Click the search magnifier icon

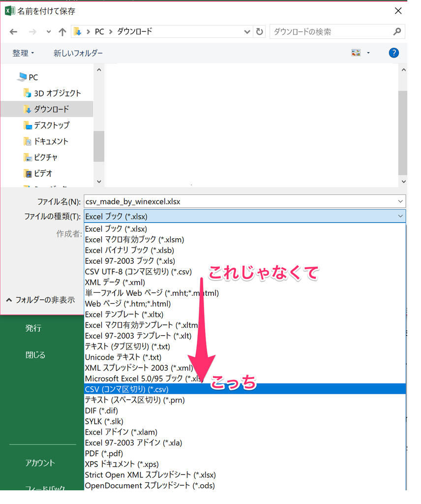click(397, 31)
